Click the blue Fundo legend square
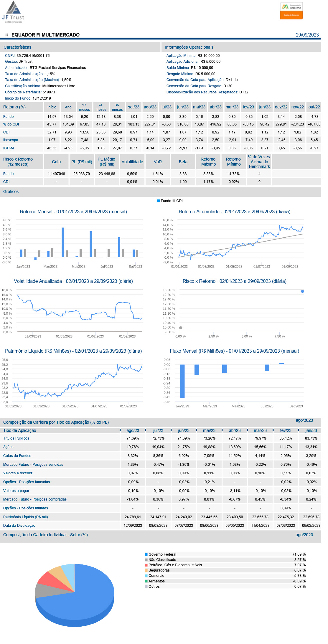Screen dimensions: 328x644 pos(158,201)
